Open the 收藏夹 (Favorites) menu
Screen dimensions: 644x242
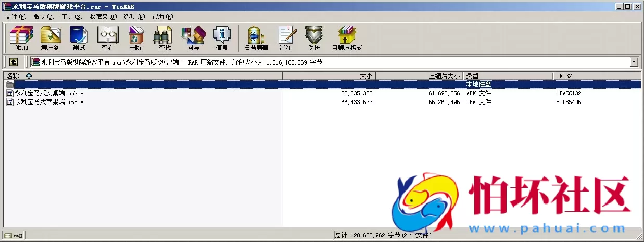(x=103, y=17)
